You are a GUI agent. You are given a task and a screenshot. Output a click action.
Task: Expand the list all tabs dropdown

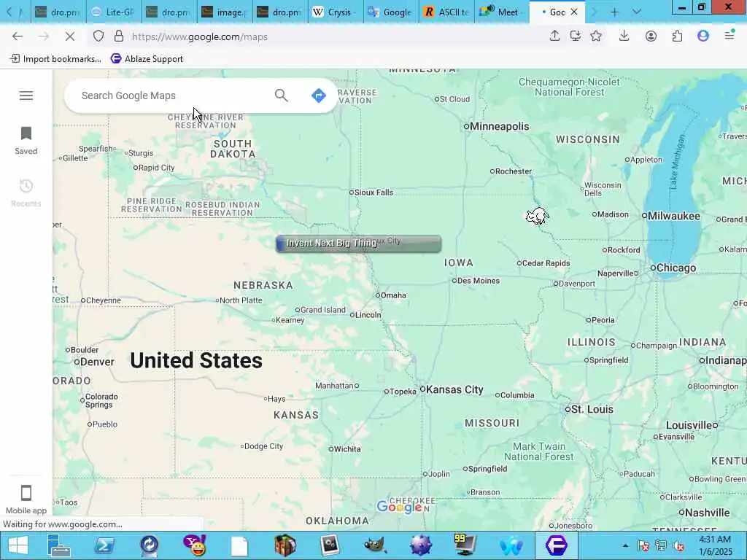[636, 12]
